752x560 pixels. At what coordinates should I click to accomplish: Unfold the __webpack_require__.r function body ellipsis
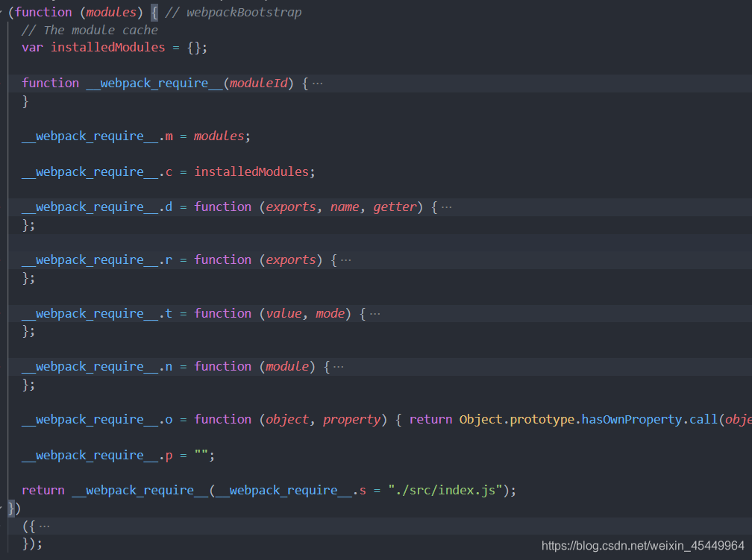point(346,260)
